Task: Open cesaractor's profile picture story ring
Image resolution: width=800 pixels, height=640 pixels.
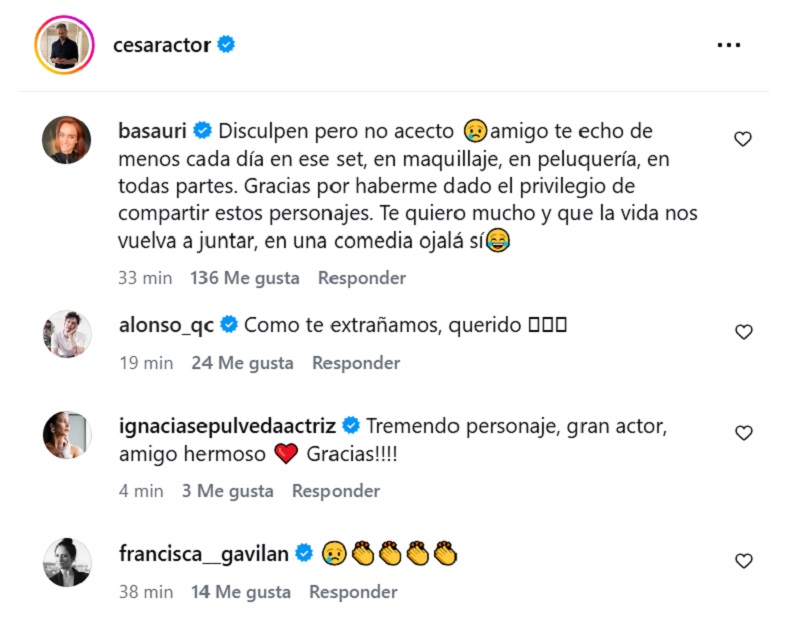Action: coord(64,45)
